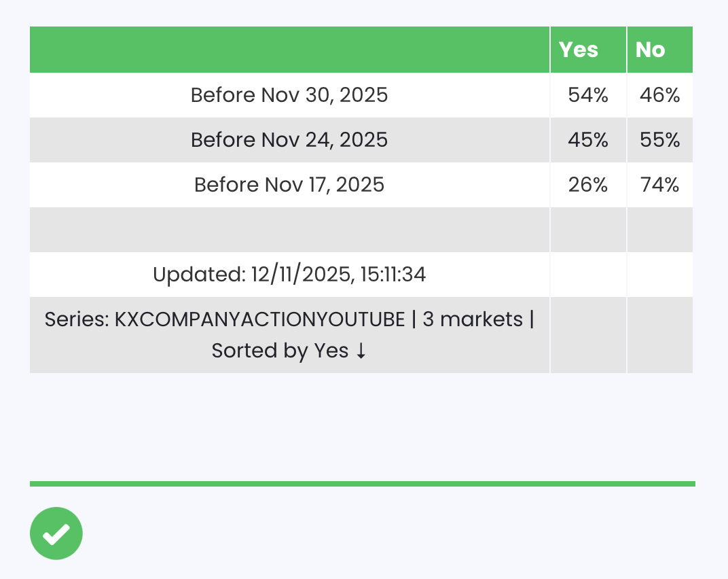
Task: Click the Sorted by Yes arrow
Action: pyautogui.click(x=361, y=351)
